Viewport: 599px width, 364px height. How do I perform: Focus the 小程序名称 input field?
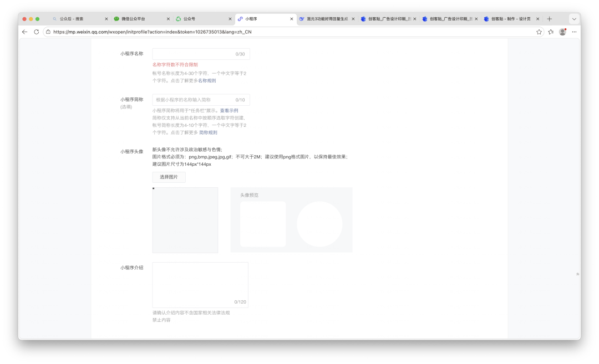[x=201, y=54]
